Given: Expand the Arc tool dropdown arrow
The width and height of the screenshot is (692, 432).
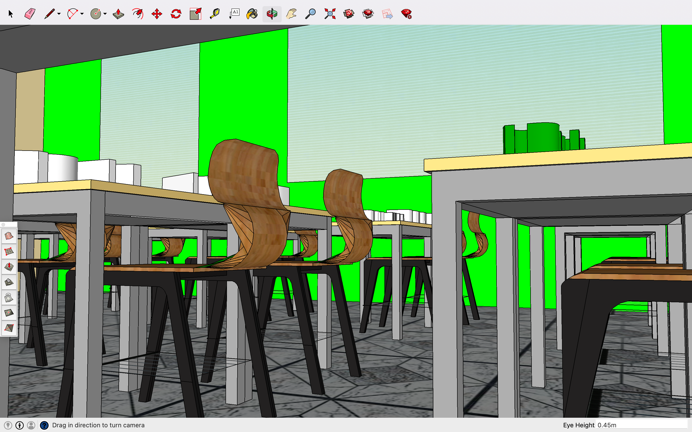Looking at the screenshot, I should pyautogui.click(x=82, y=14).
